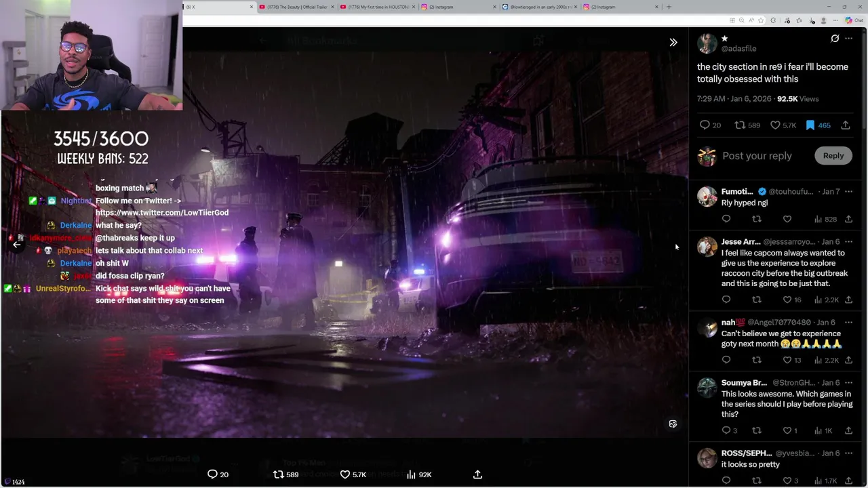Open the @adasfile handle link
Screen dimensions: 868x488
pos(738,49)
